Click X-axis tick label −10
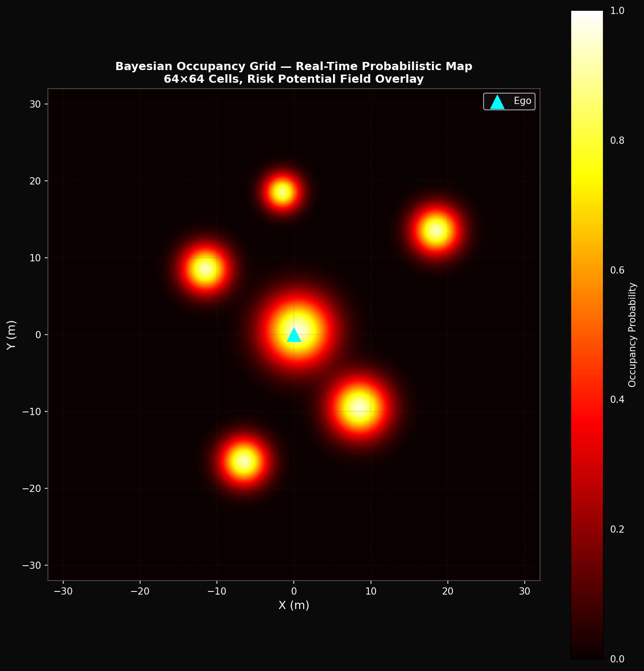 217,591
